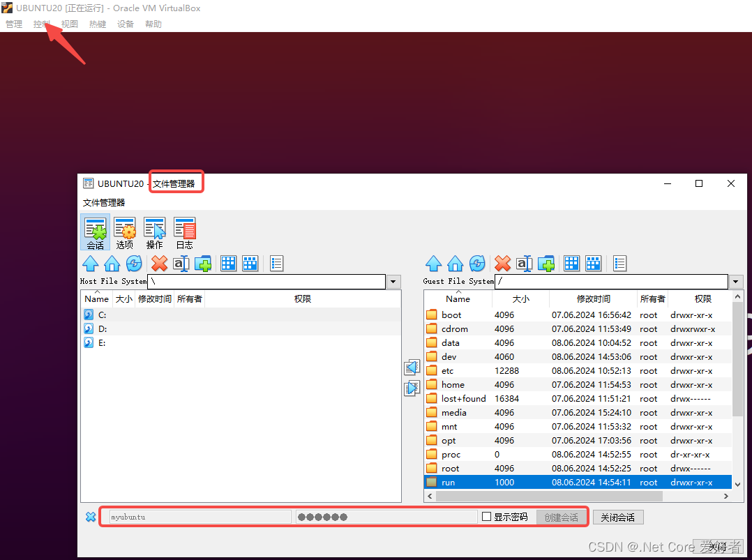Copy selected host item to guest
Viewport: 752px width, 560px height.
(x=412, y=388)
